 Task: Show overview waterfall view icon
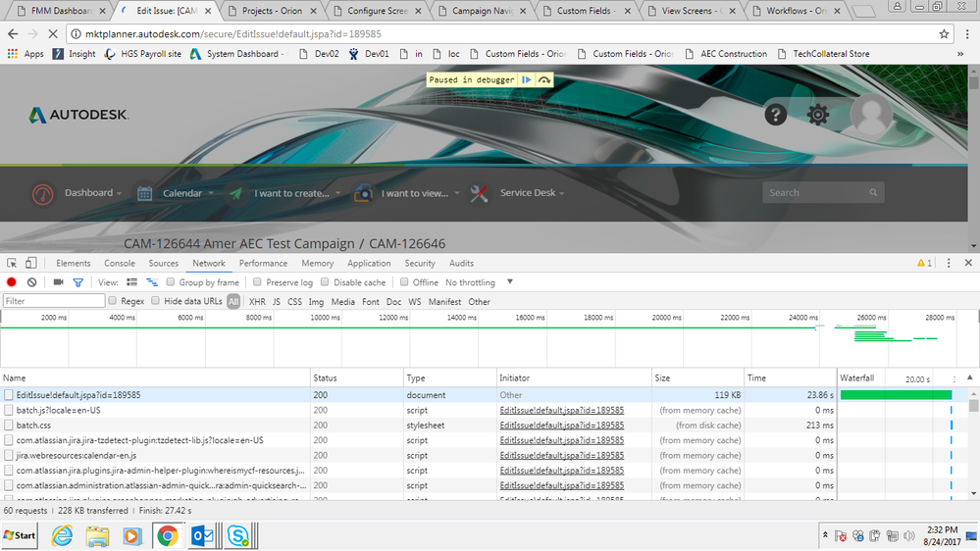(x=152, y=282)
